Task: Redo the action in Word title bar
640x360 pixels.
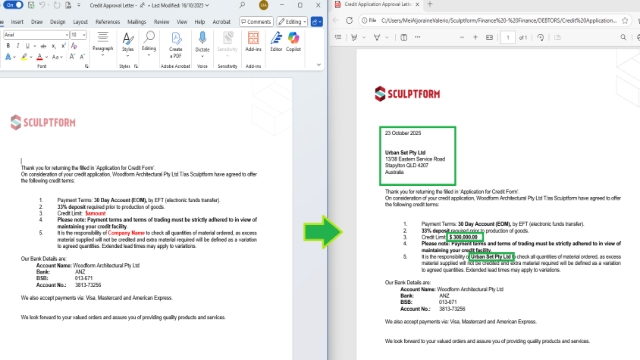Action: (x=57, y=5)
